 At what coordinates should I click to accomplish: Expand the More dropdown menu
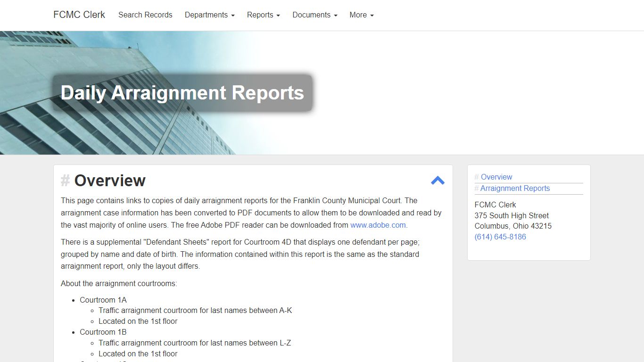pos(362,15)
